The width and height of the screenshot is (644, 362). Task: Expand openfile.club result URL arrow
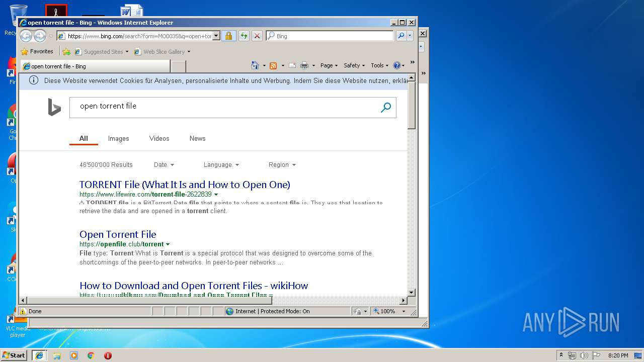tap(168, 244)
